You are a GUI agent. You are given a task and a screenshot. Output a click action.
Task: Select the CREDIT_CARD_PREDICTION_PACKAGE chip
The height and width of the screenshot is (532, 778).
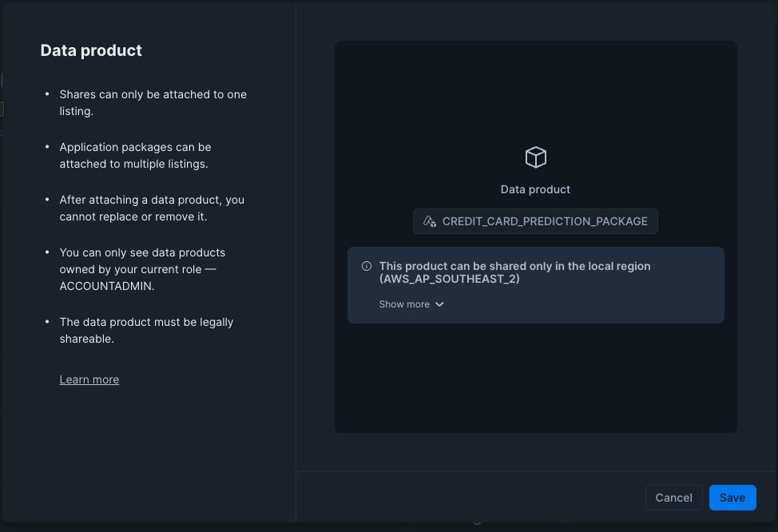[x=535, y=221]
